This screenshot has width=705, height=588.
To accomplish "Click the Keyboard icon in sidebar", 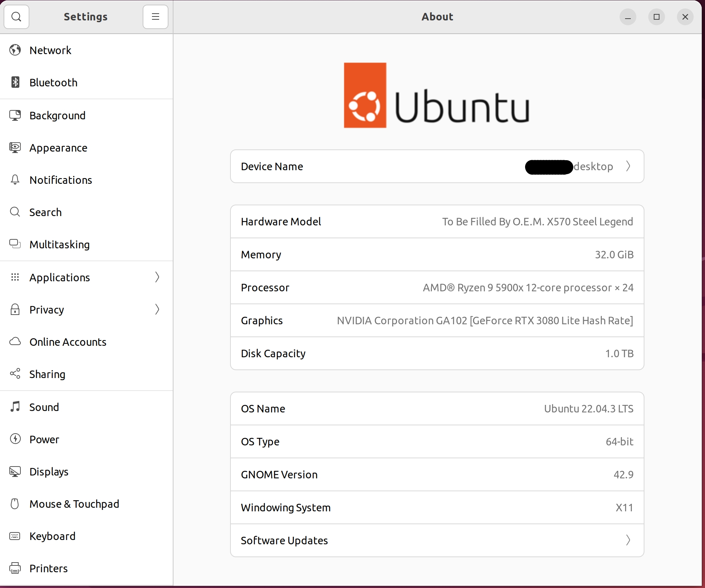I will point(15,536).
